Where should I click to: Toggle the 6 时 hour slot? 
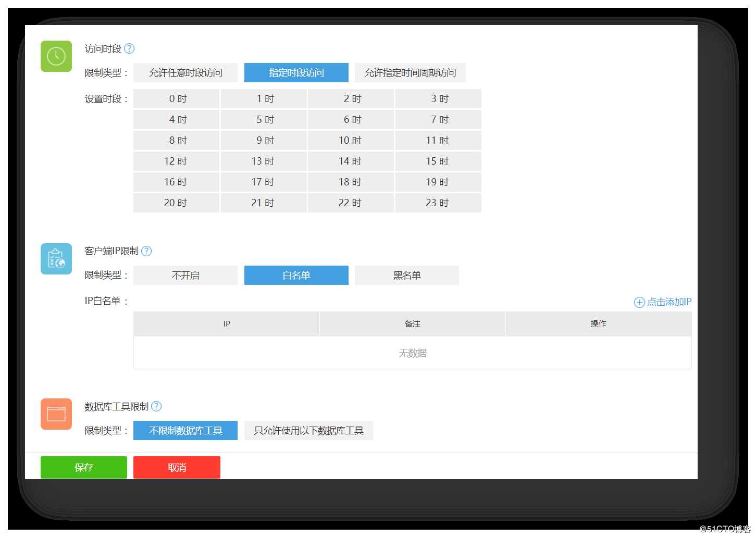(351, 120)
